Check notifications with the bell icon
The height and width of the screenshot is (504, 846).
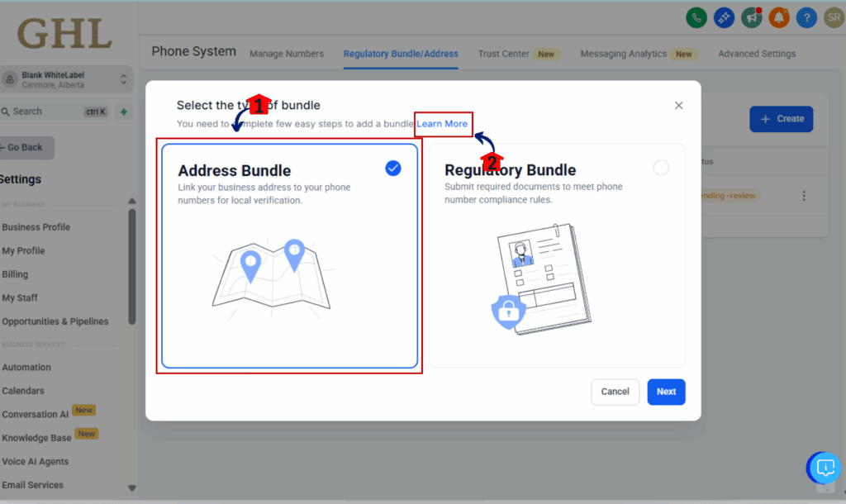(778, 17)
